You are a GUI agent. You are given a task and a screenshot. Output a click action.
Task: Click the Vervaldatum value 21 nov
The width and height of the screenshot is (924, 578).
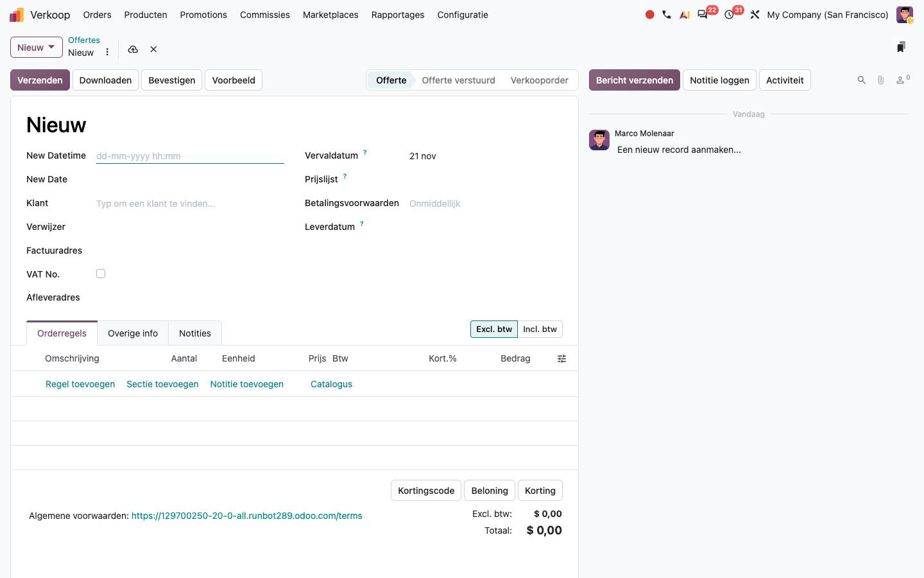click(x=423, y=156)
